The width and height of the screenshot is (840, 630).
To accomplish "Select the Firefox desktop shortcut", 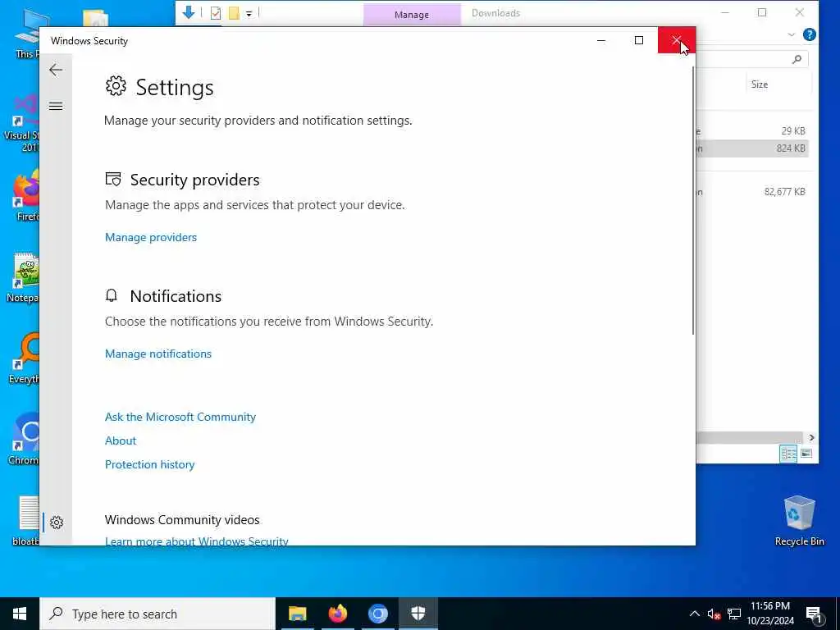I will point(25,196).
